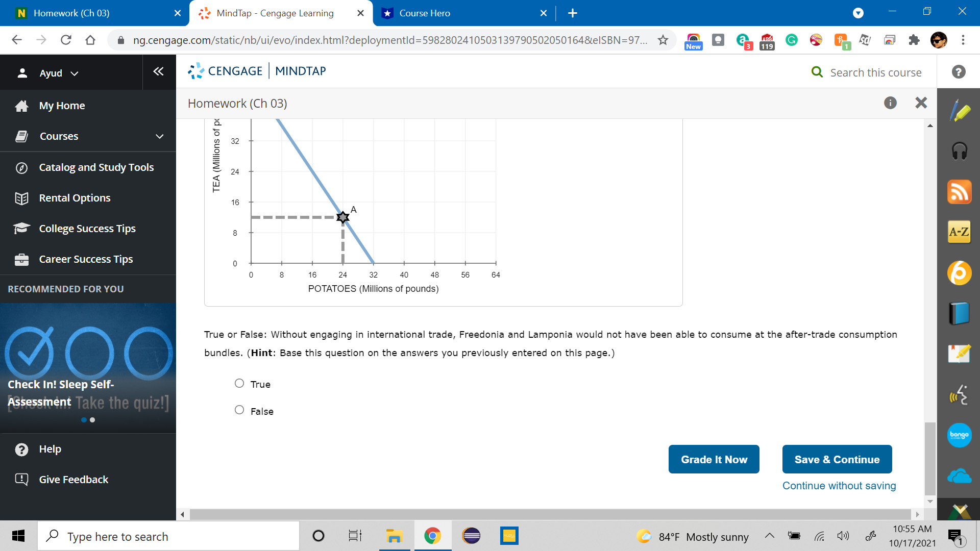Select the False radio button
Image resolution: width=980 pixels, height=551 pixels.
239,410
